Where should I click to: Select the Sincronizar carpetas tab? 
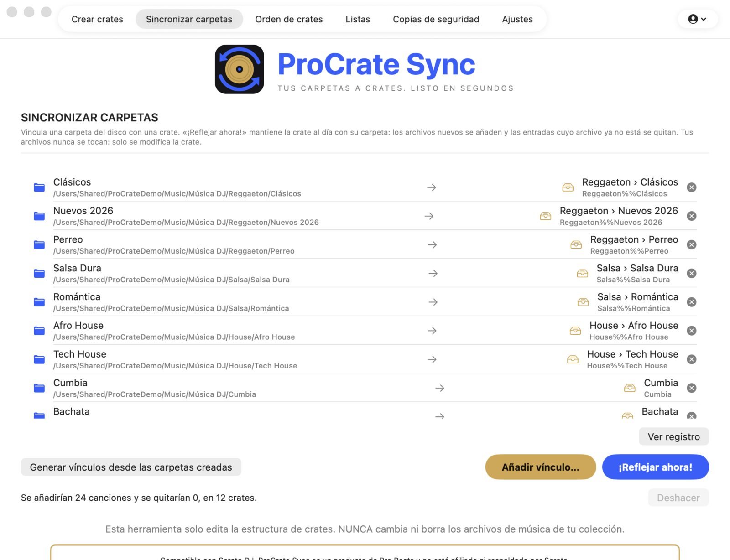(189, 19)
